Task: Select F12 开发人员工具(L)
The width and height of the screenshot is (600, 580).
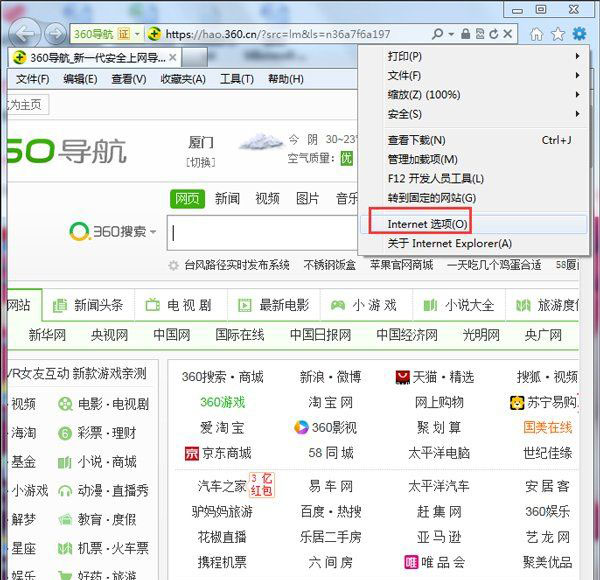Action: (474, 179)
